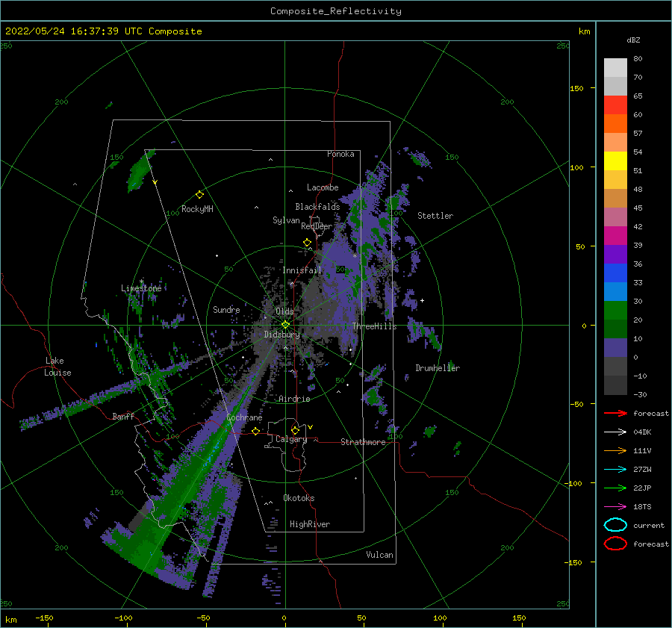Click the Okotoks town label
The image size is (672, 628).
299,498
